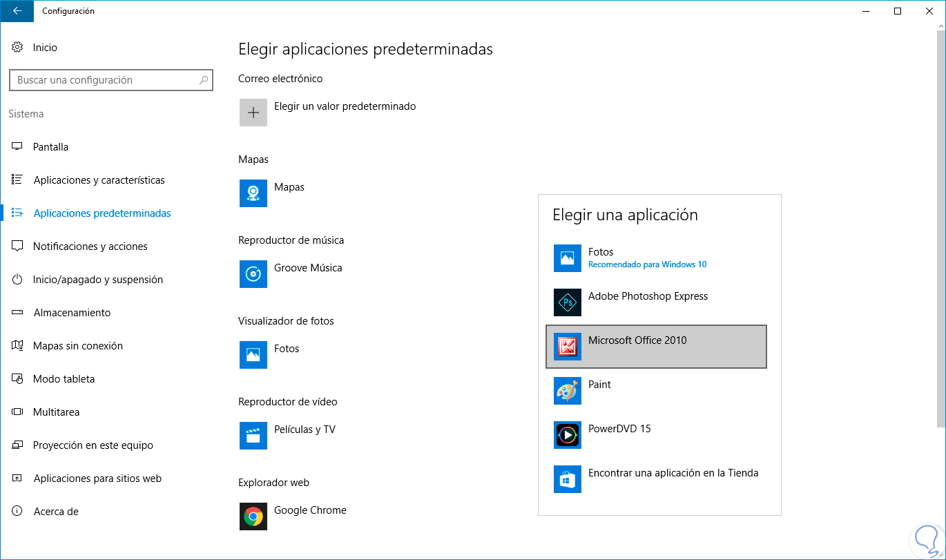Click the Películas y TV clapperboard icon
The width and height of the screenshot is (946, 560).
[253, 436]
